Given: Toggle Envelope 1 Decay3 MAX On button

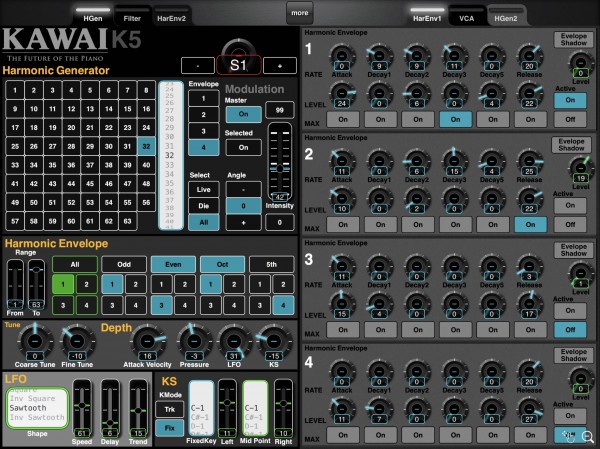Looking at the screenshot, I should (455, 119).
